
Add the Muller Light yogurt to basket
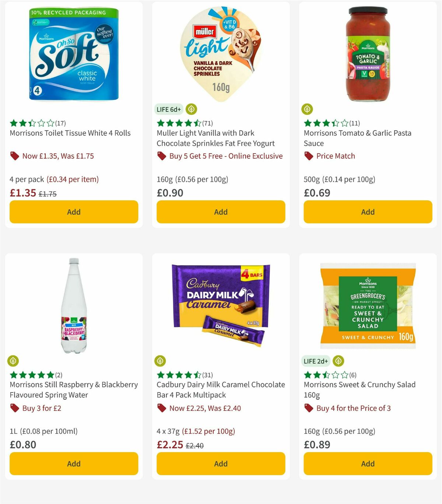220,212
